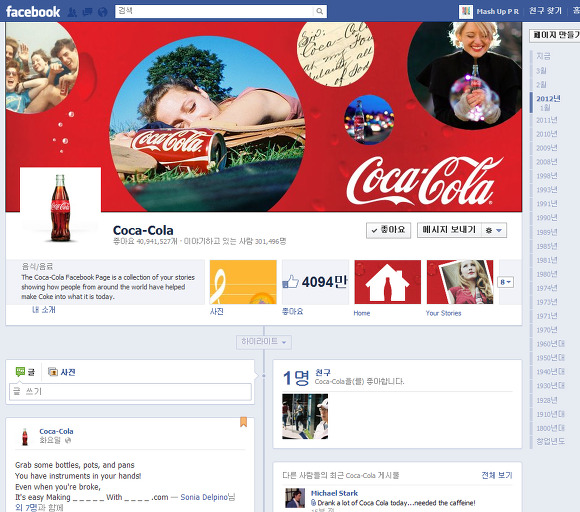Click the Facebook logo

coord(33,11)
